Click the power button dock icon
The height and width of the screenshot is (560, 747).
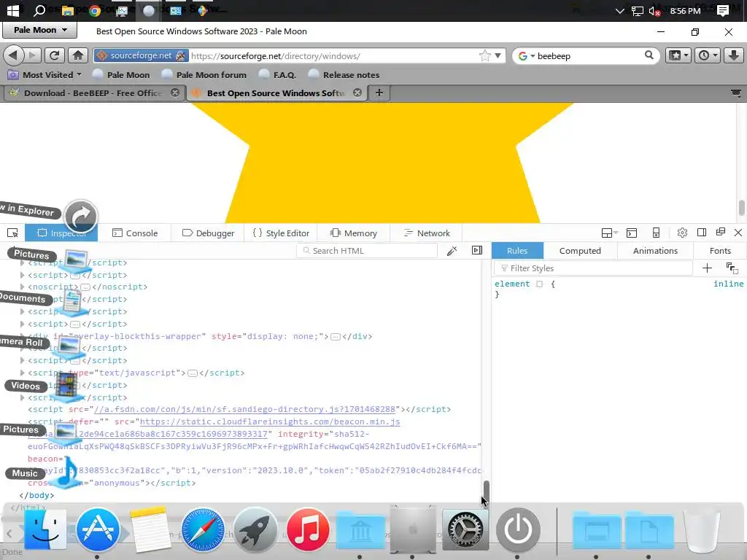[x=519, y=529]
